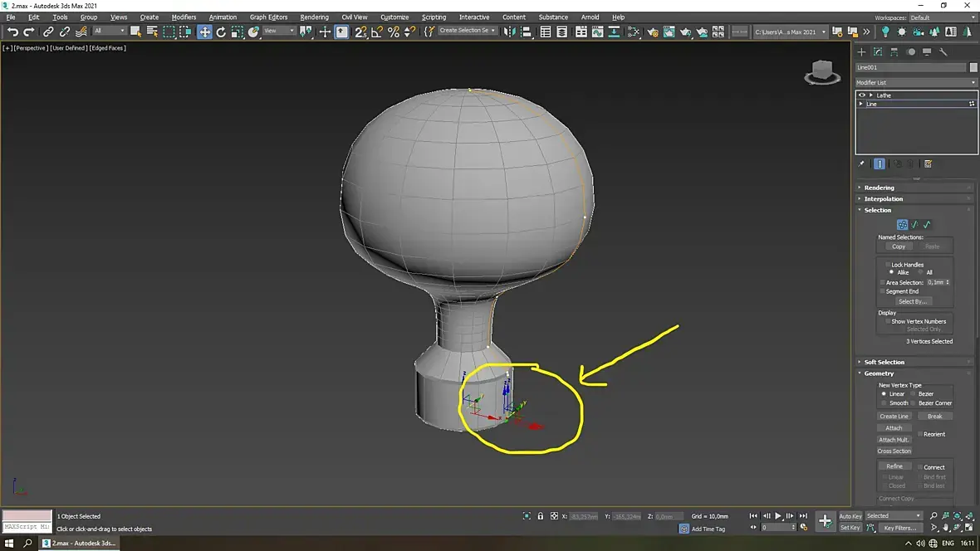This screenshot has width=980, height=551.
Task: Select Linear new vertex type
Action: pos(884,393)
